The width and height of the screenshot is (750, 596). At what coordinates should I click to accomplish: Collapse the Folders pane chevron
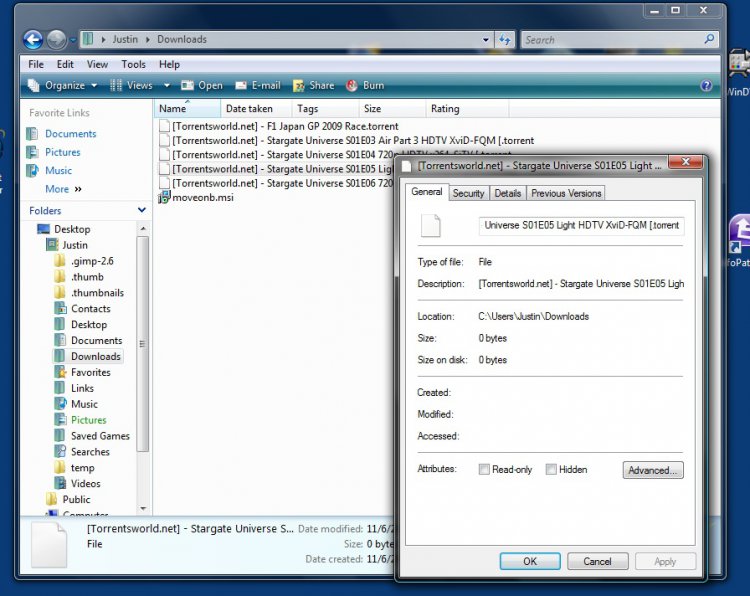point(142,210)
